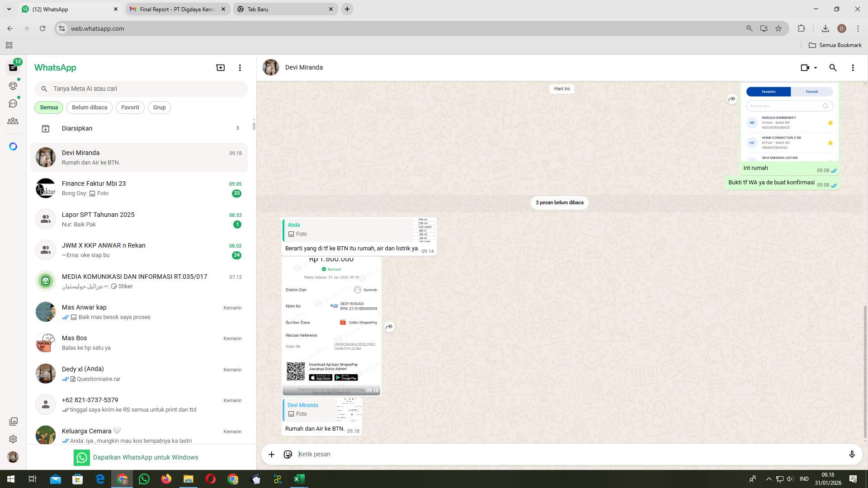Open Meta AI assistant
868x488 pixels.
(13, 146)
